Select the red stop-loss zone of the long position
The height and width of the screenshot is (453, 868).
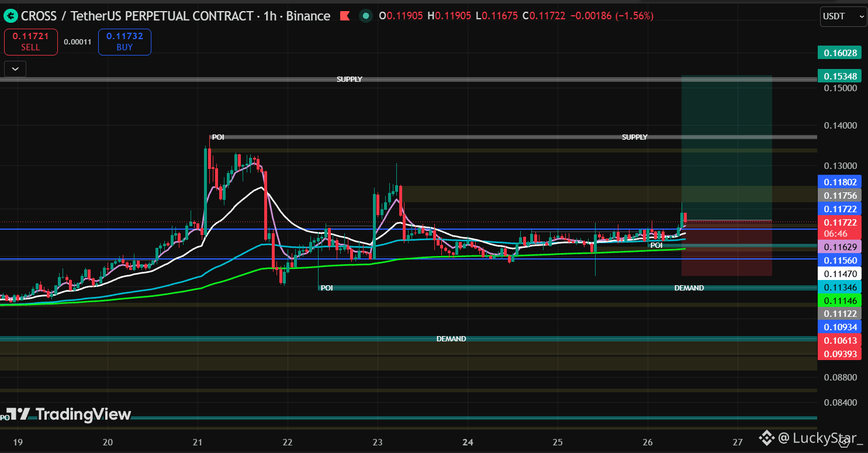pyautogui.click(x=727, y=248)
